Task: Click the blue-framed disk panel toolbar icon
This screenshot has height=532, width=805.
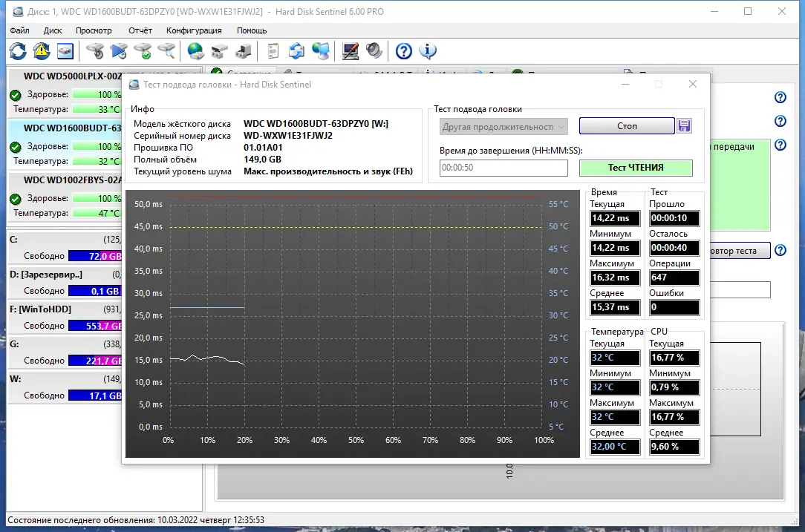Action: (65, 51)
